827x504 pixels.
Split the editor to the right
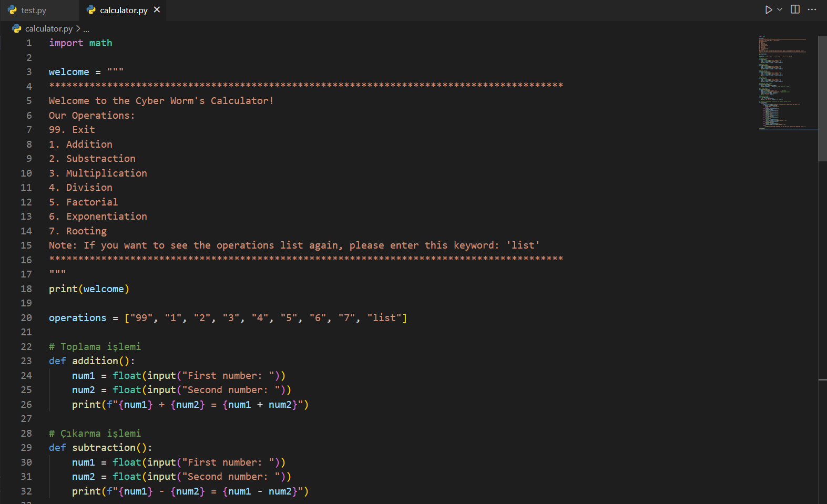795,10
